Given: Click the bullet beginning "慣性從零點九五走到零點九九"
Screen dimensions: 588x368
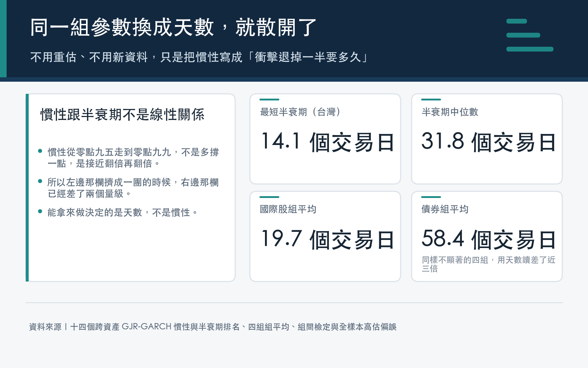Looking at the screenshot, I should coord(133,158).
